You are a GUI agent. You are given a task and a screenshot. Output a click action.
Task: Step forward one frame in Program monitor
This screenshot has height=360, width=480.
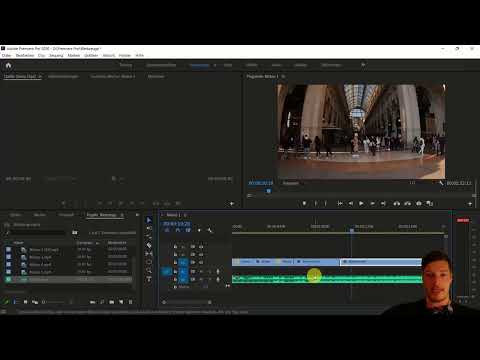pos(372,203)
